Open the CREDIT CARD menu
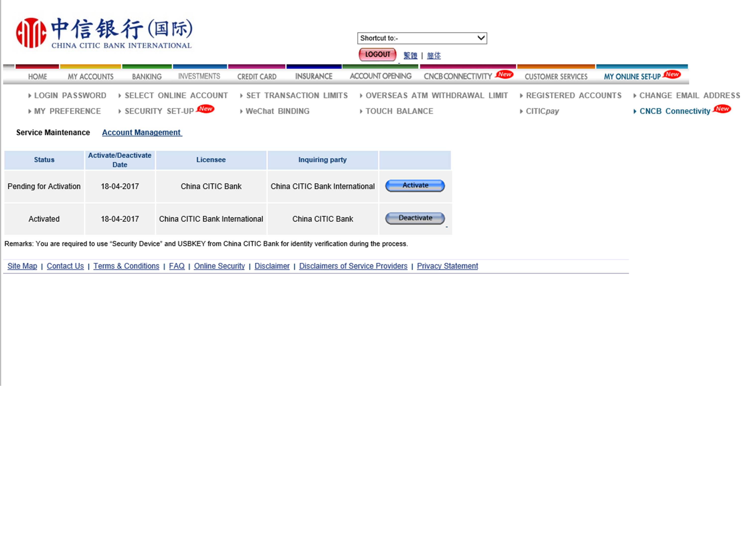 click(x=257, y=77)
